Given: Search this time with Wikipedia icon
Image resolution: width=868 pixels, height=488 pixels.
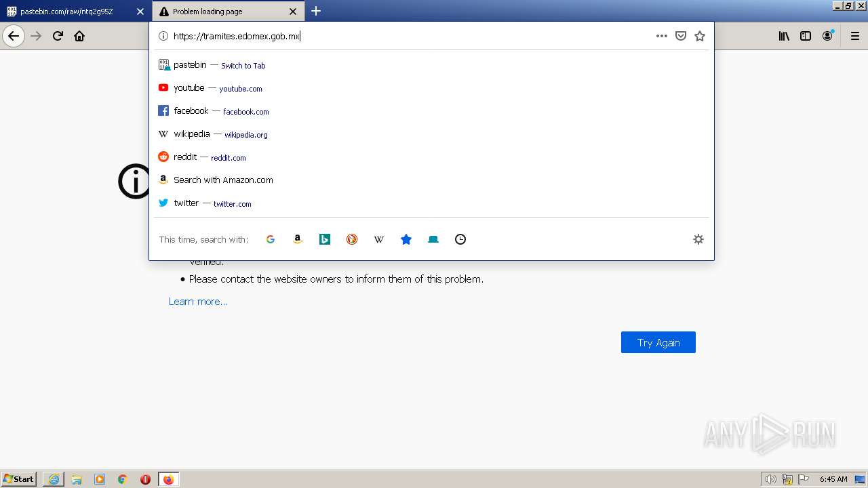Looking at the screenshot, I should pos(379,239).
